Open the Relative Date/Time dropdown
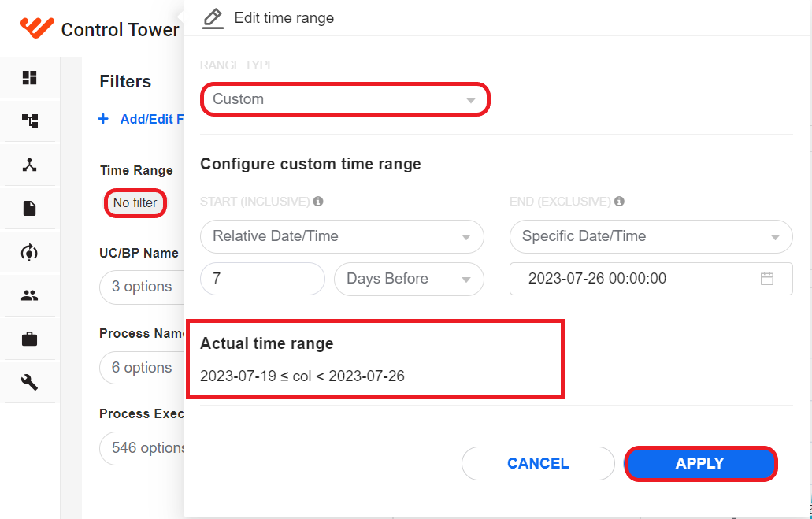Image resolution: width=812 pixels, height=519 pixels. point(342,236)
